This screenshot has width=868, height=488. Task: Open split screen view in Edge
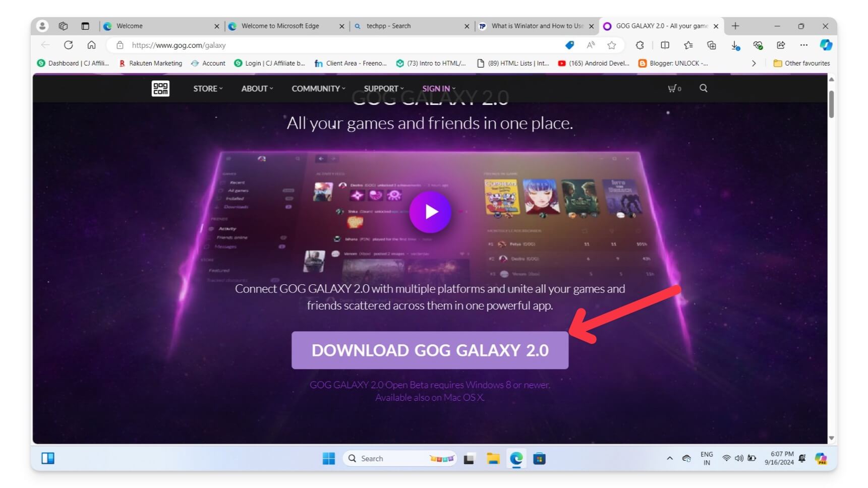[665, 45]
